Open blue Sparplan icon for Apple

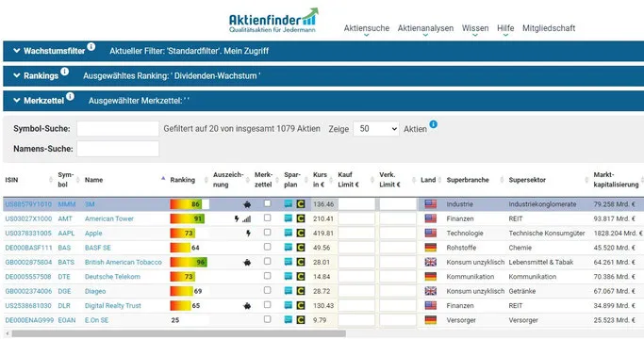(x=289, y=234)
